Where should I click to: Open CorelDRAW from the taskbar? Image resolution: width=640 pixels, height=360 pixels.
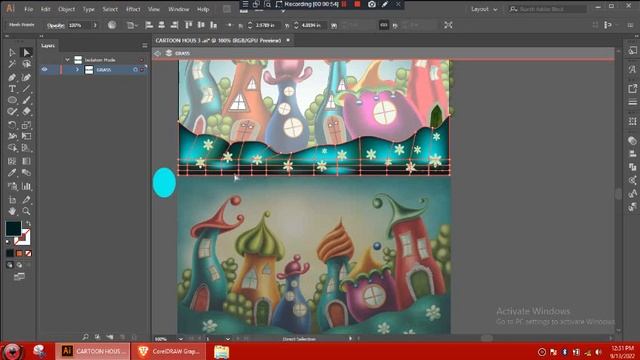point(169,351)
